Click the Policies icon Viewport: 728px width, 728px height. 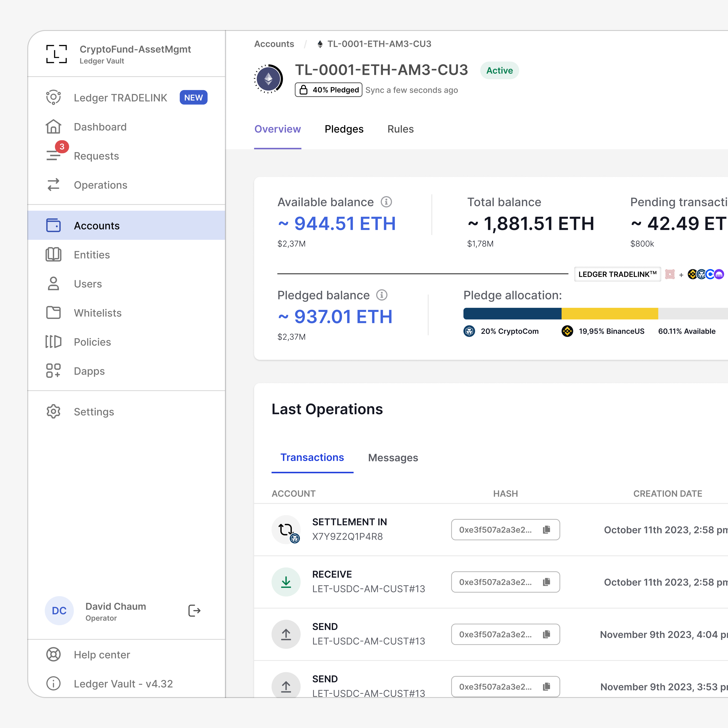pos(53,341)
